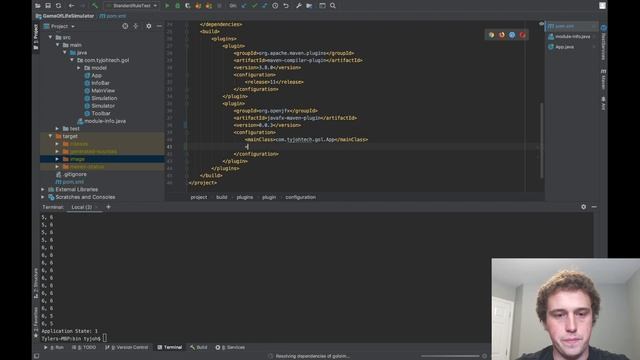Open the Build tool window tab
Image resolution: width=640 pixels, height=360 pixels.
click(198, 347)
